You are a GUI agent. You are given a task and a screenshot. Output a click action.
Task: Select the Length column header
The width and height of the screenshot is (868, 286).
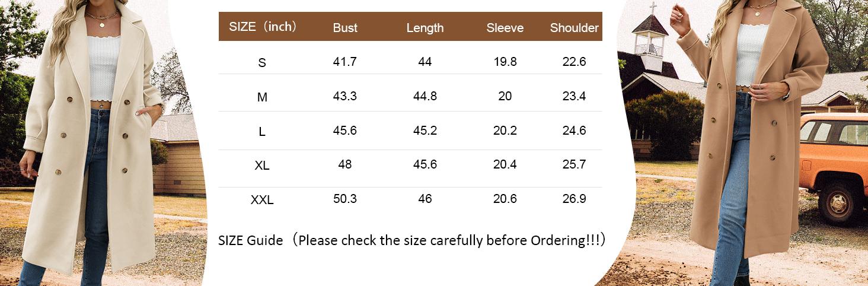(x=425, y=28)
